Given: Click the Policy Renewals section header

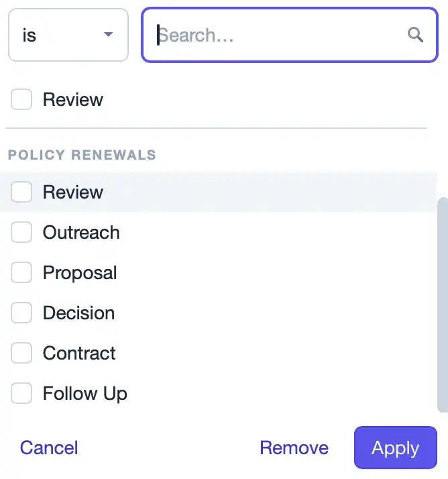Looking at the screenshot, I should pos(82,155).
